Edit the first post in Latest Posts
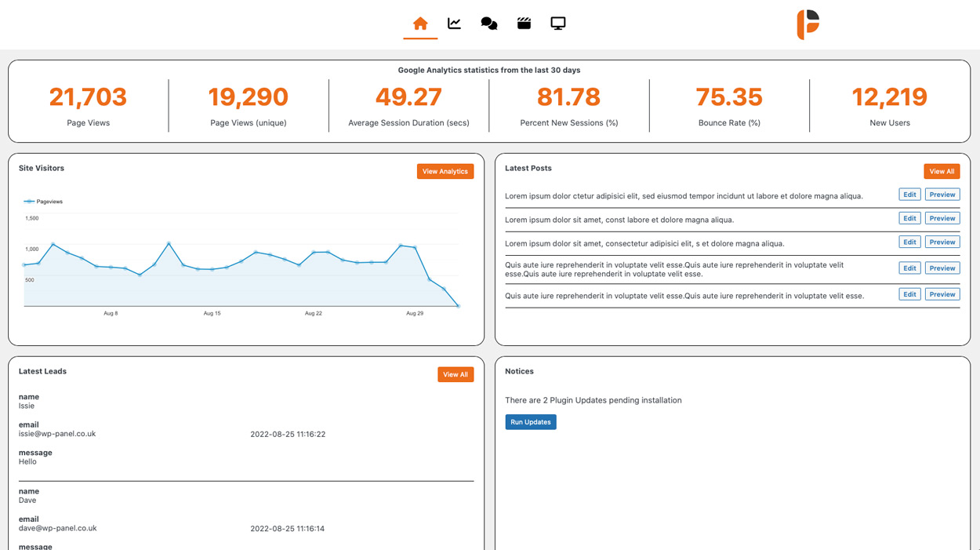This screenshot has width=980, height=550. pyautogui.click(x=909, y=194)
